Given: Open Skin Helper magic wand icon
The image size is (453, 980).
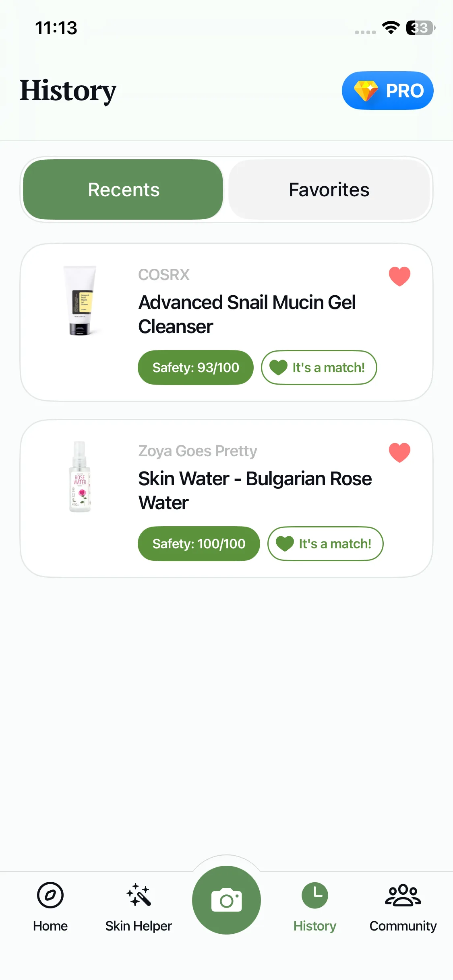Looking at the screenshot, I should point(139,896).
